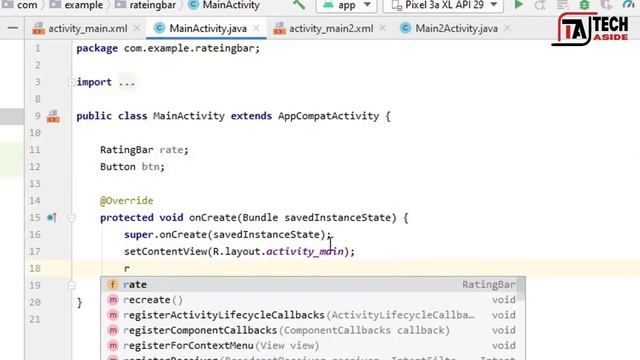Open the Pixel 3a XL API 29 device dropdown

443,5
